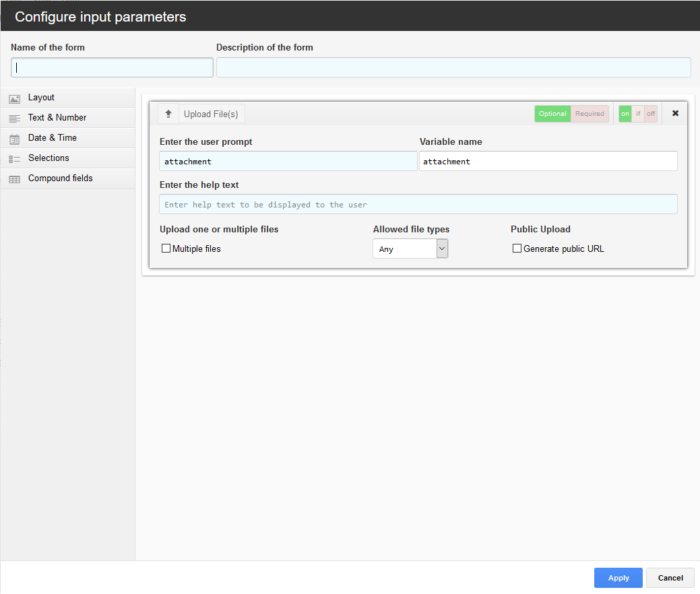700x594 pixels.
Task: Select the conditional 'if' visibility option
Action: click(638, 114)
